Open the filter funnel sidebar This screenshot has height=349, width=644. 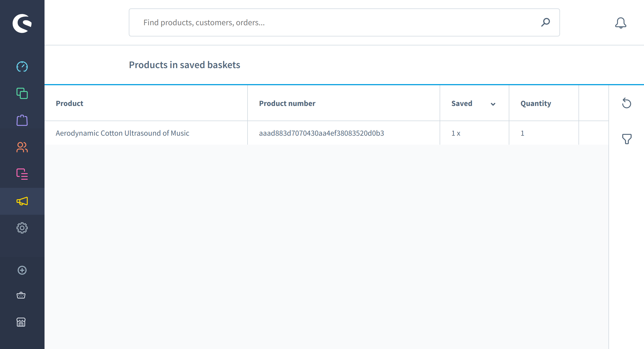coord(627,139)
